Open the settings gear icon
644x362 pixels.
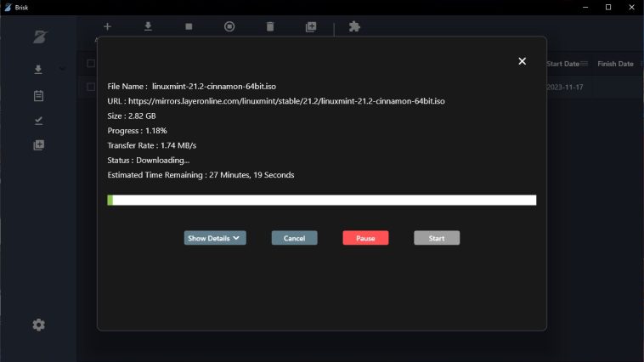(38, 325)
